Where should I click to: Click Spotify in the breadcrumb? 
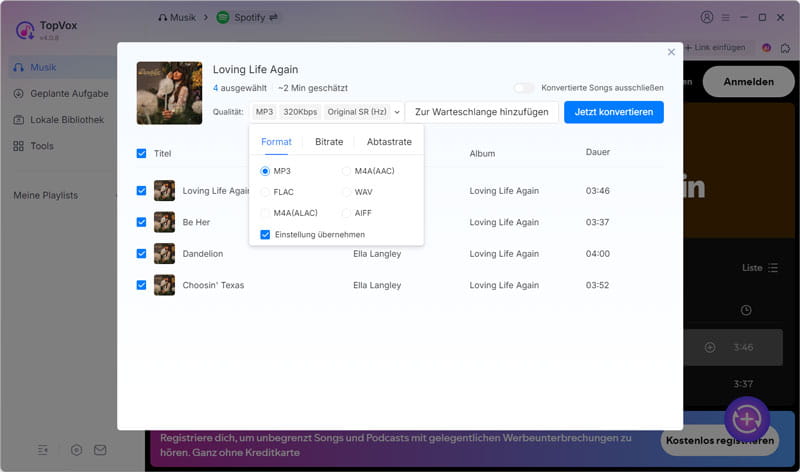pos(249,17)
